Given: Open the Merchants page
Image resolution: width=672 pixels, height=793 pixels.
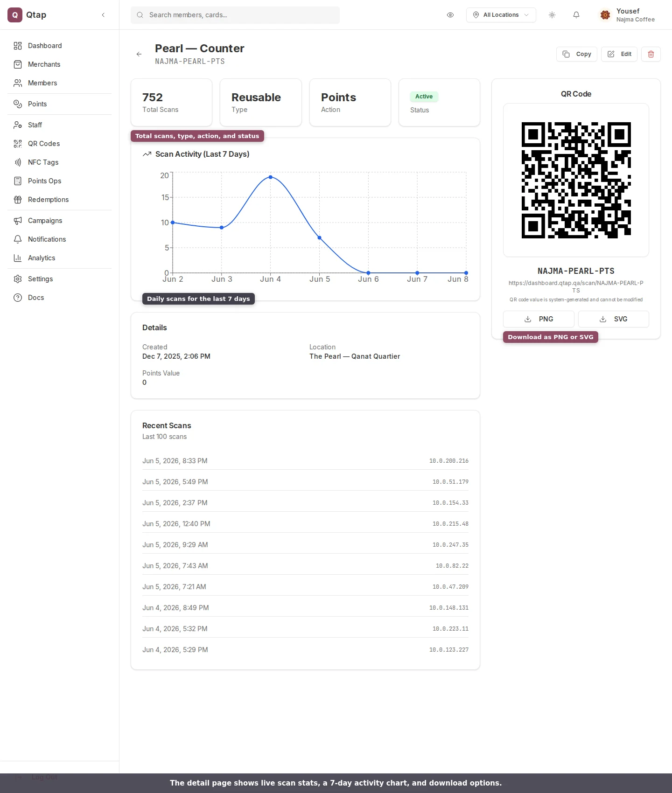Looking at the screenshot, I should point(59,64).
